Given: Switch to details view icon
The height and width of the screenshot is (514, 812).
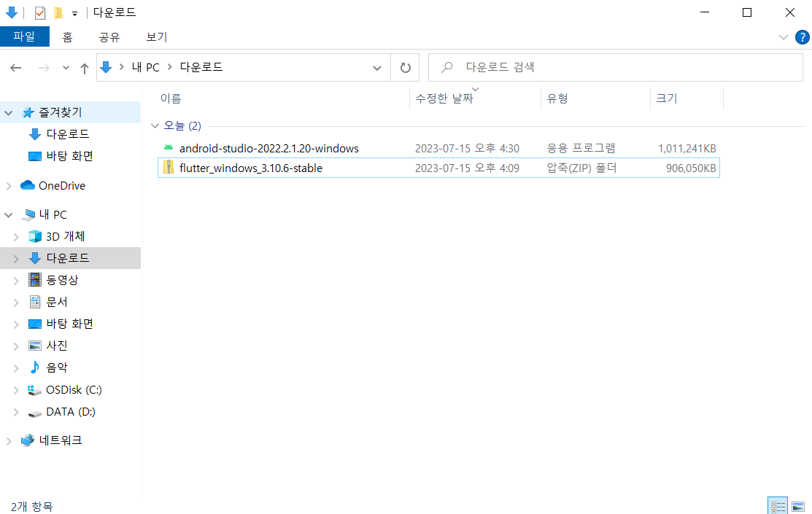Looking at the screenshot, I should pos(778,506).
